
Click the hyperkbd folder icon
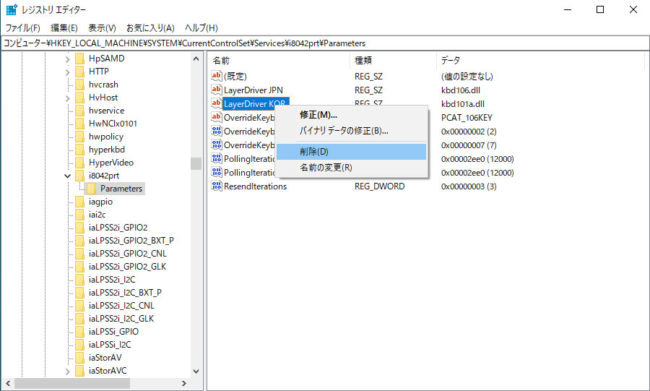point(80,150)
